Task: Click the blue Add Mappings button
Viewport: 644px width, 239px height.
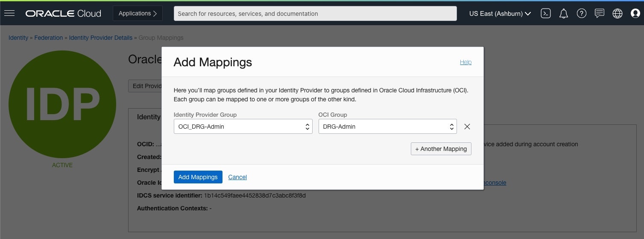Action: [x=198, y=177]
